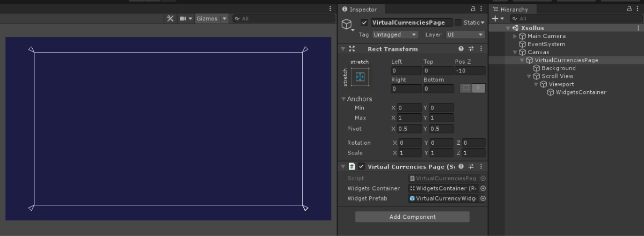Open Widget Prefab object picker circle
The image size is (644, 236).
[x=482, y=198]
